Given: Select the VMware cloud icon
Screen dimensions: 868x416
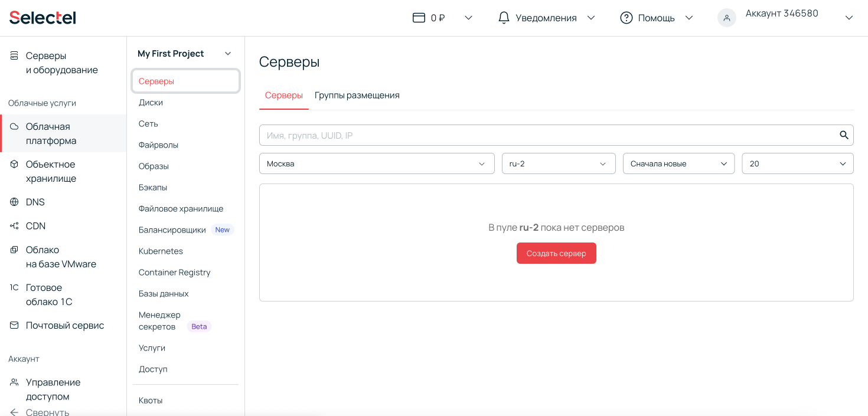Looking at the screenshot, I should coord(13,250).
